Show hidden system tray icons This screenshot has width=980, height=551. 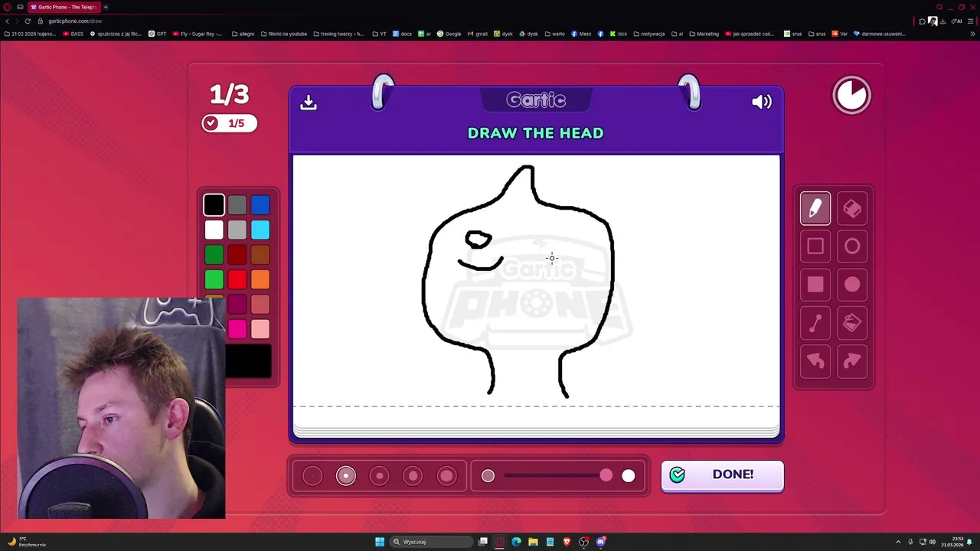pos(899,542)
